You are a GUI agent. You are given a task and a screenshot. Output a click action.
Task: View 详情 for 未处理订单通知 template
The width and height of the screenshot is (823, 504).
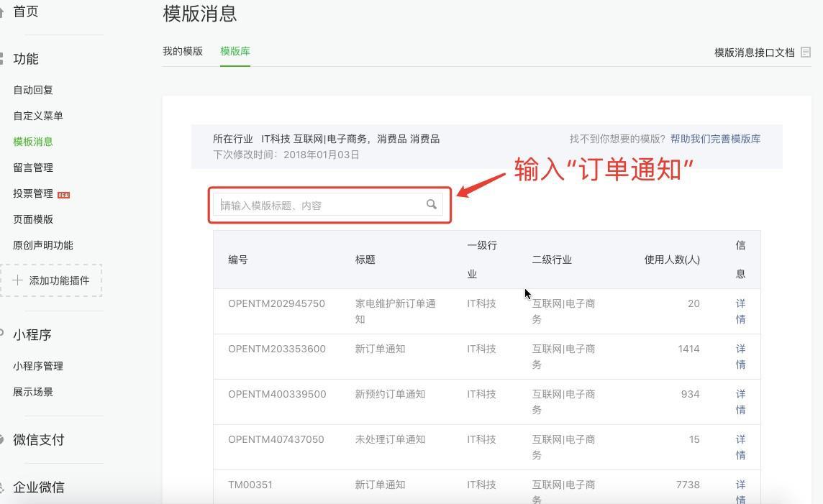(x=740, y=447)
